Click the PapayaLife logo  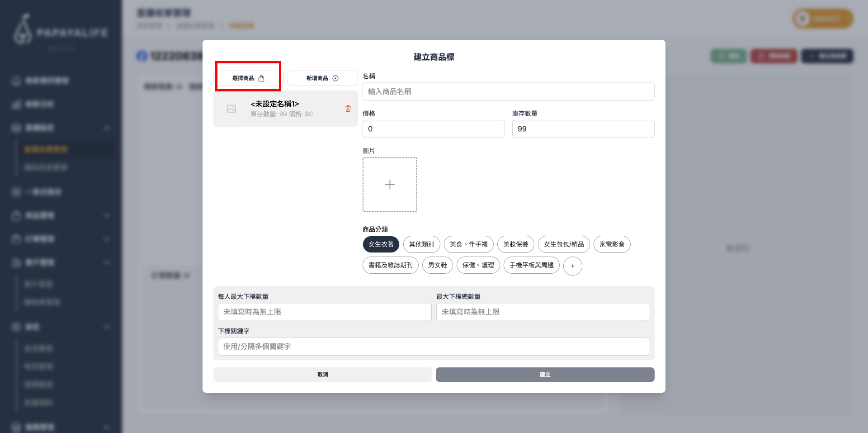pos(61,32)
